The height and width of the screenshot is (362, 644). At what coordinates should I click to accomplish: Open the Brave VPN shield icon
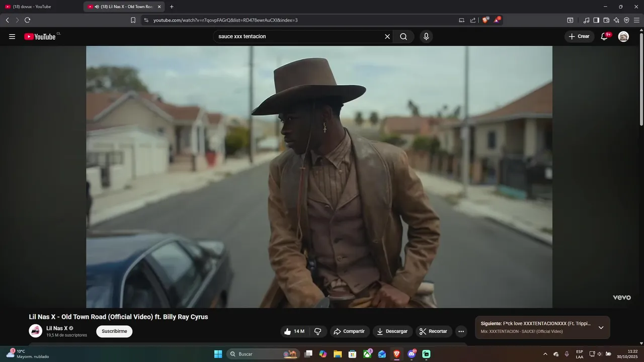[x=626, y=20]
